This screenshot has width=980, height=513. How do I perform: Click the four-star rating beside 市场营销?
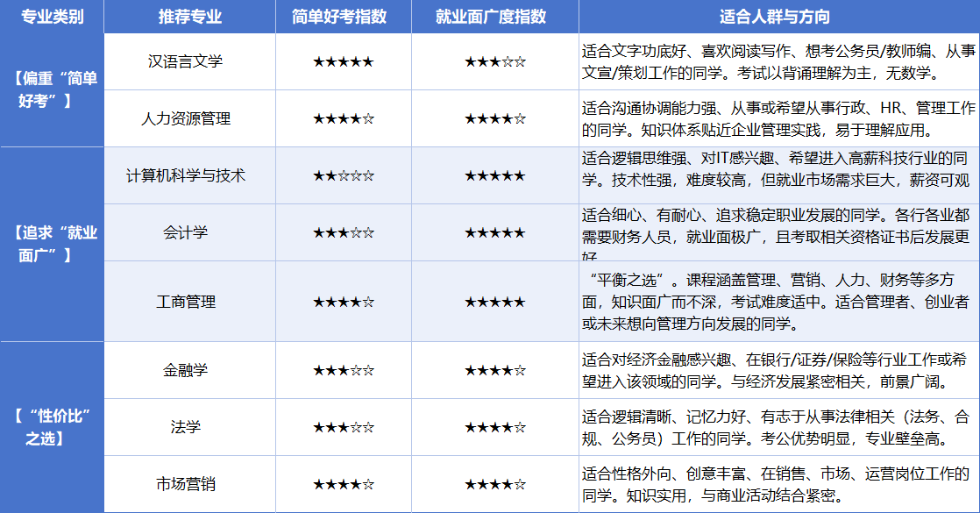341,485
